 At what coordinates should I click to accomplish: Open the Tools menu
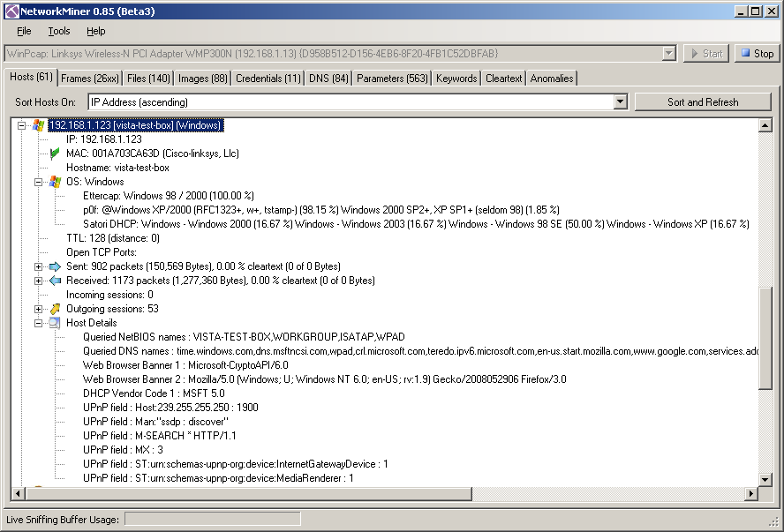[59, 31]
